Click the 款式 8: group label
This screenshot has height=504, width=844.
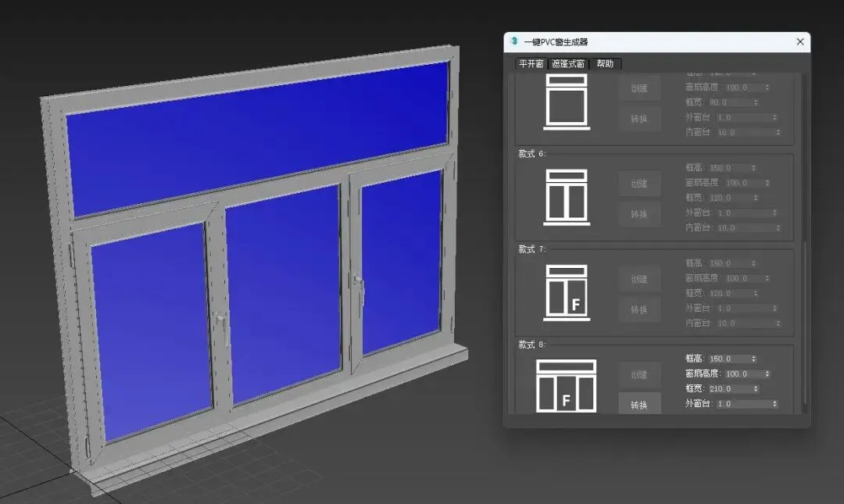pos(532,345)
